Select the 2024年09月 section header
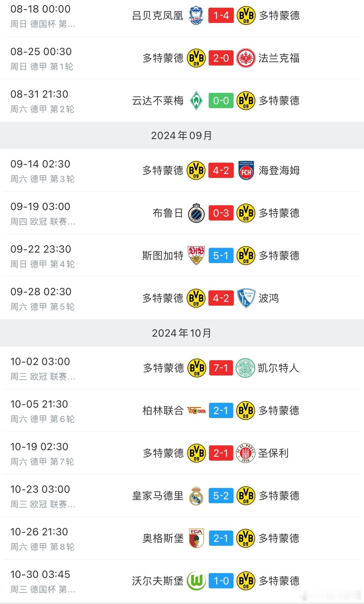 point(182,135)
